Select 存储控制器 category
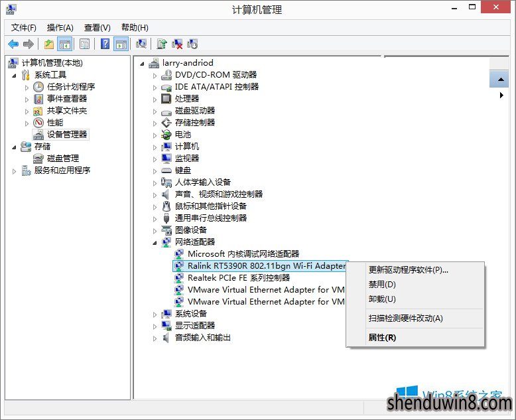Screen dimensions: 516x420 point(195,123)
